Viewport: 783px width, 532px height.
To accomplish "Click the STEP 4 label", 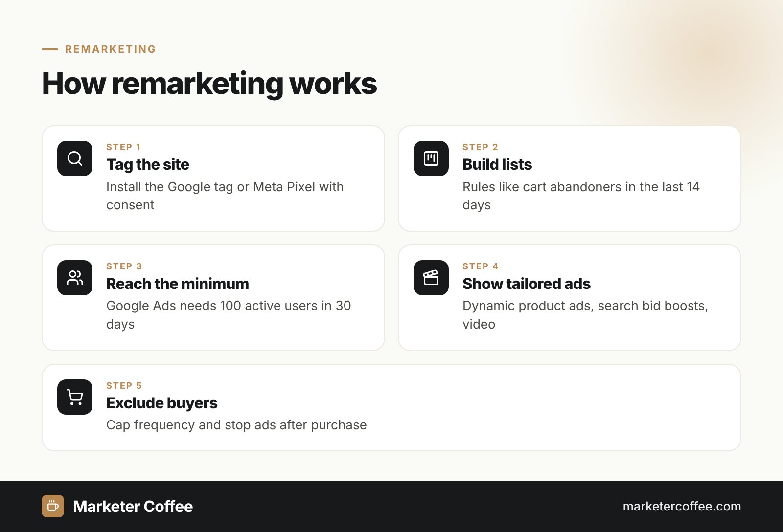I will [480, 266].
